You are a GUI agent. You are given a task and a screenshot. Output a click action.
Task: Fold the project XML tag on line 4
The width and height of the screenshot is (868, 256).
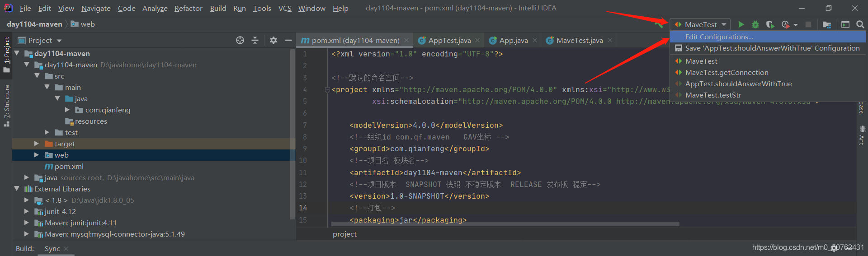[327, 90]
